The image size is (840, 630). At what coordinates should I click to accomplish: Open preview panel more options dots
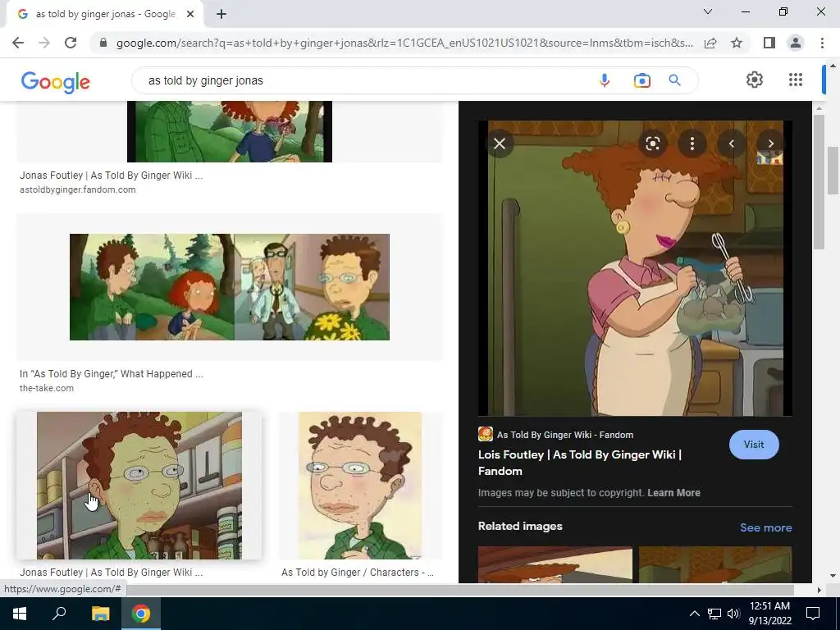pyautogui.click(x=692, y=144)
